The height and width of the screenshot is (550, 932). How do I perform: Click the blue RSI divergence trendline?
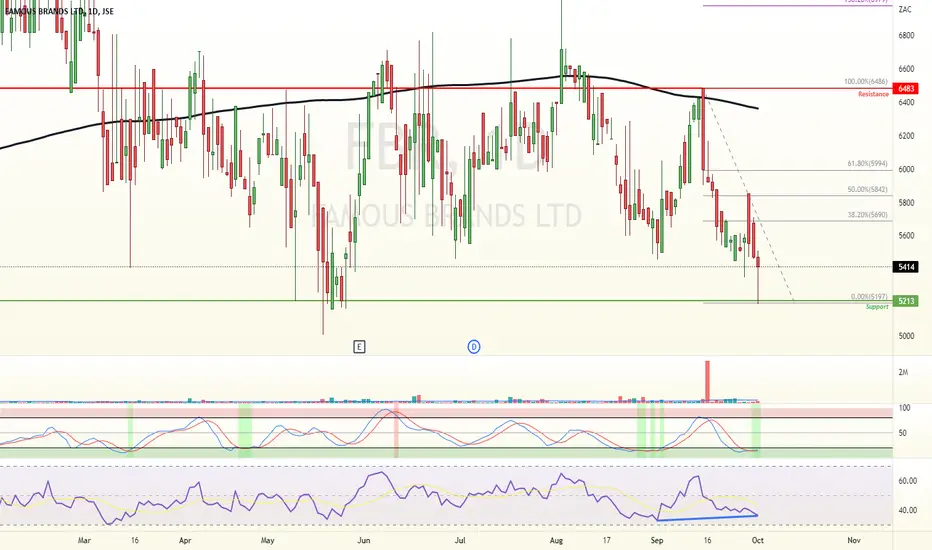coord(707,518)
